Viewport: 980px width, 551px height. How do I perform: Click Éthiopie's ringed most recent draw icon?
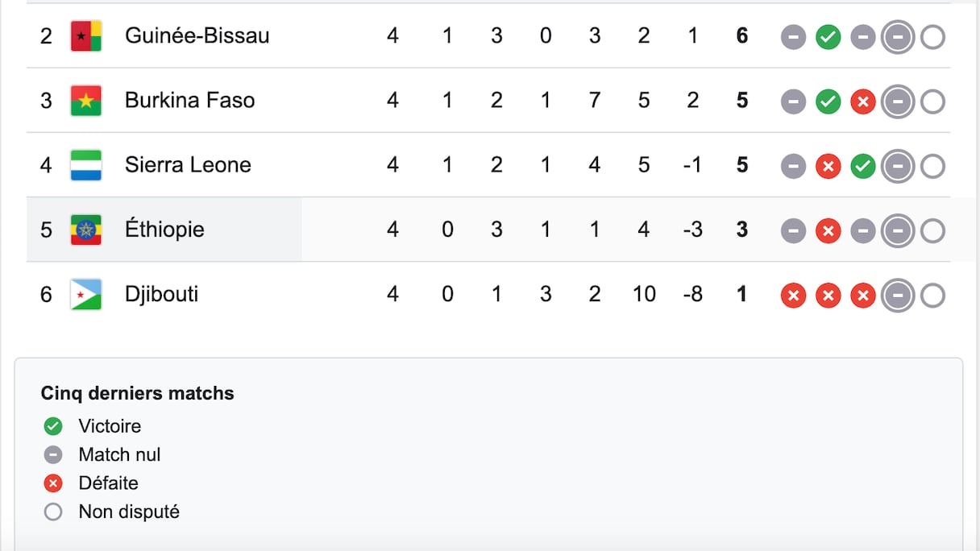click(x=898, y=231)
